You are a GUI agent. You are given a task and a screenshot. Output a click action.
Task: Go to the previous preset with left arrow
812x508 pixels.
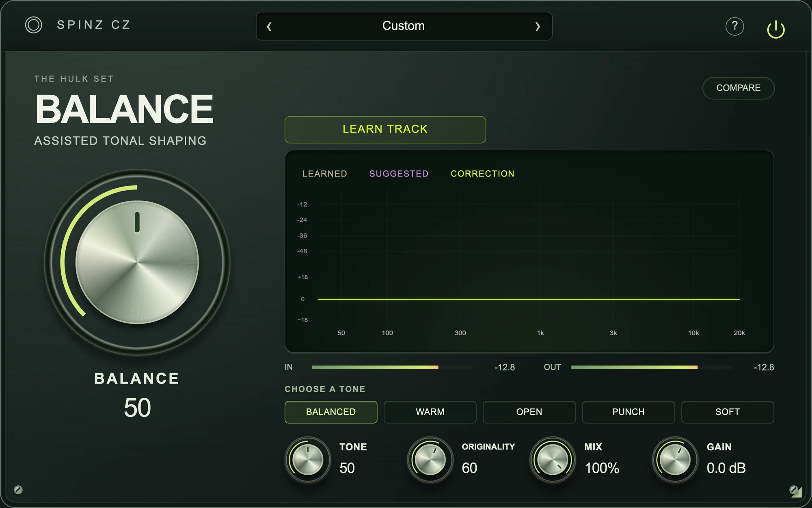click(x=269, y=26)
